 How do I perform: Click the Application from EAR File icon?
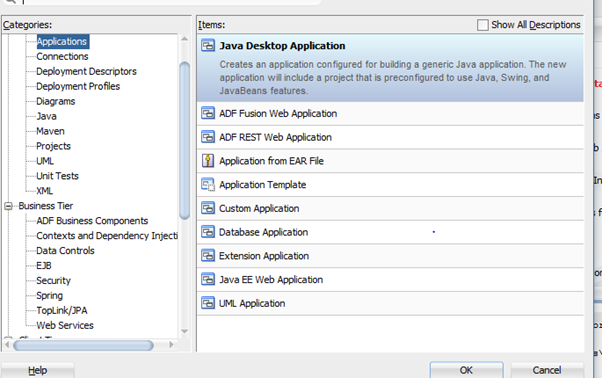point(208,161)
